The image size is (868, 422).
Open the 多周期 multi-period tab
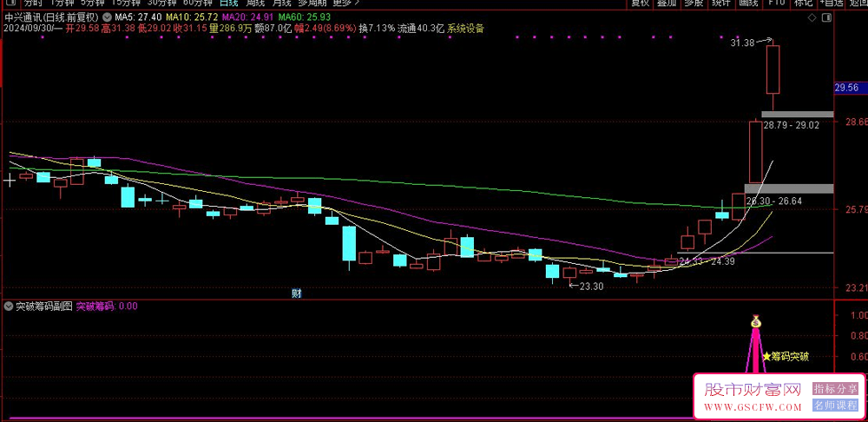(x=312, y=3)
